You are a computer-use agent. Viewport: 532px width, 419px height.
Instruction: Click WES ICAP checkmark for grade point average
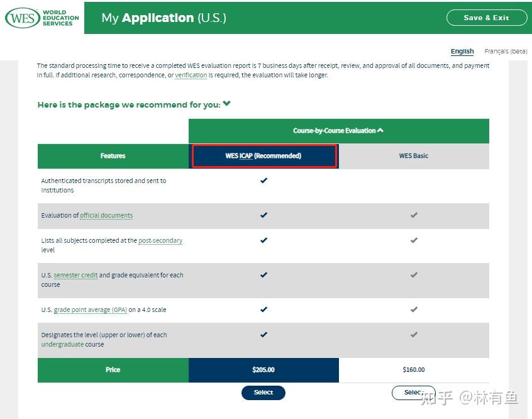coord(263,310)
